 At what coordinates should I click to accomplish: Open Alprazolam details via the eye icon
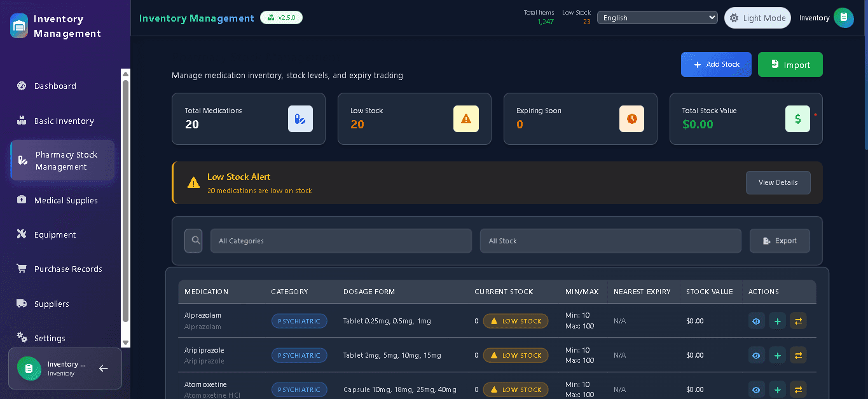point(756,321)
